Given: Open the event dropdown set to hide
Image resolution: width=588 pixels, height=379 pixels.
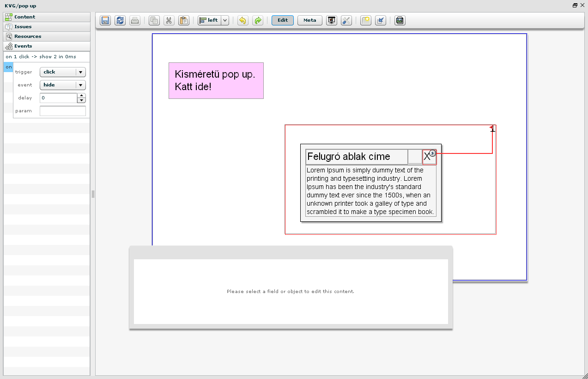Looking at the screenshot, I should tap(63, 85).
